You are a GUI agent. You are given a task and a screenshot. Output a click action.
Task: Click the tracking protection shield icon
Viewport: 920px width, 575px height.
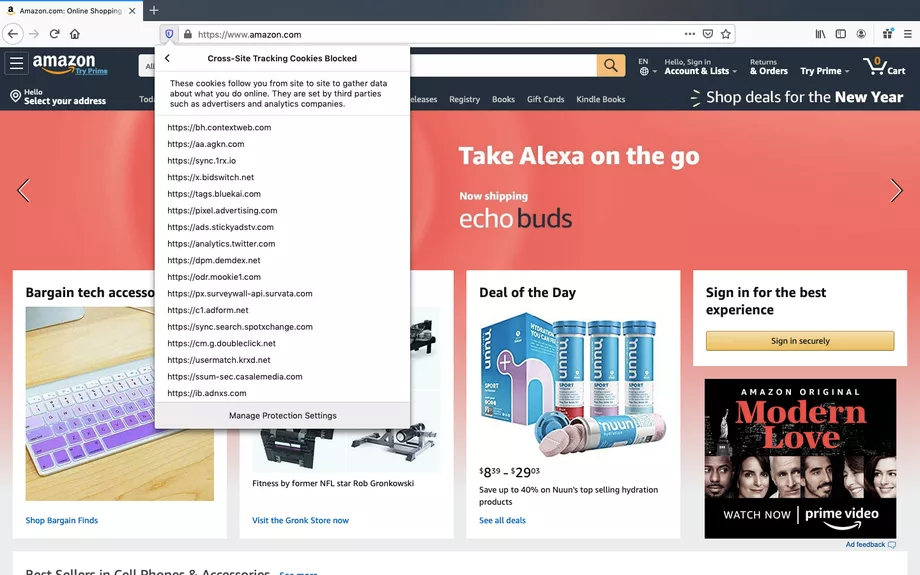[169, 34]
